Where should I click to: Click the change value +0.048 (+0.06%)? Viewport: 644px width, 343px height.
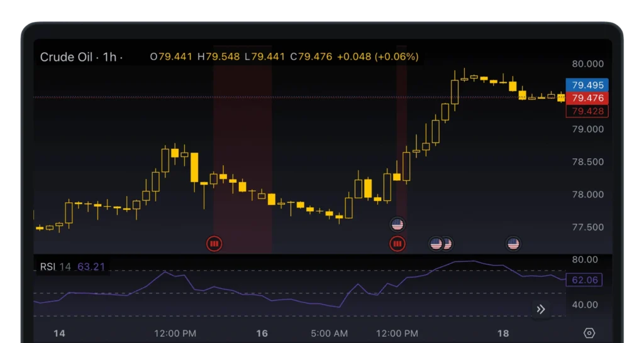378,57
